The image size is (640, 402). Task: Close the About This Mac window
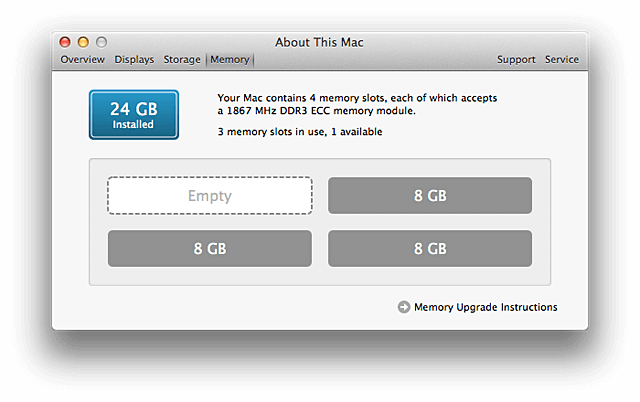coord(66,42)
